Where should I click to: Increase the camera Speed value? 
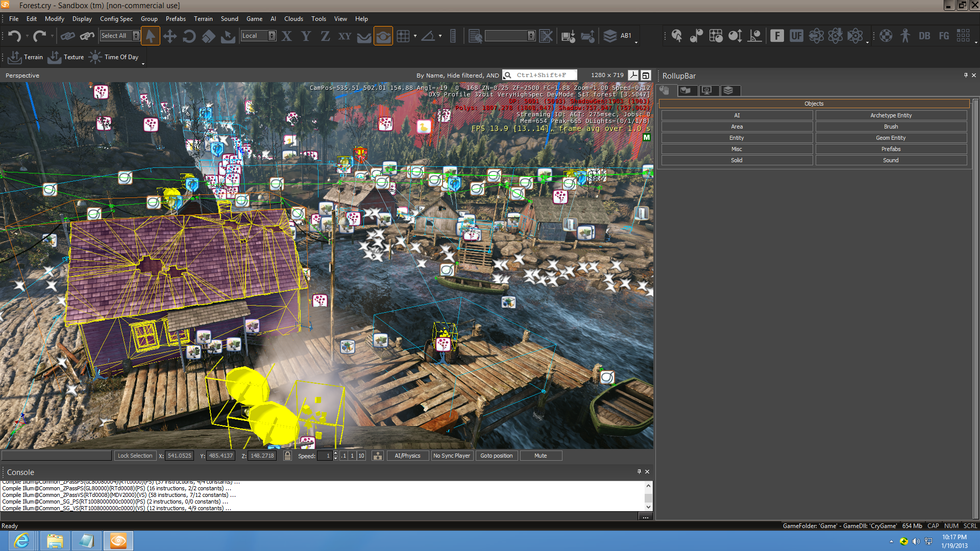(x=335, y=453)
